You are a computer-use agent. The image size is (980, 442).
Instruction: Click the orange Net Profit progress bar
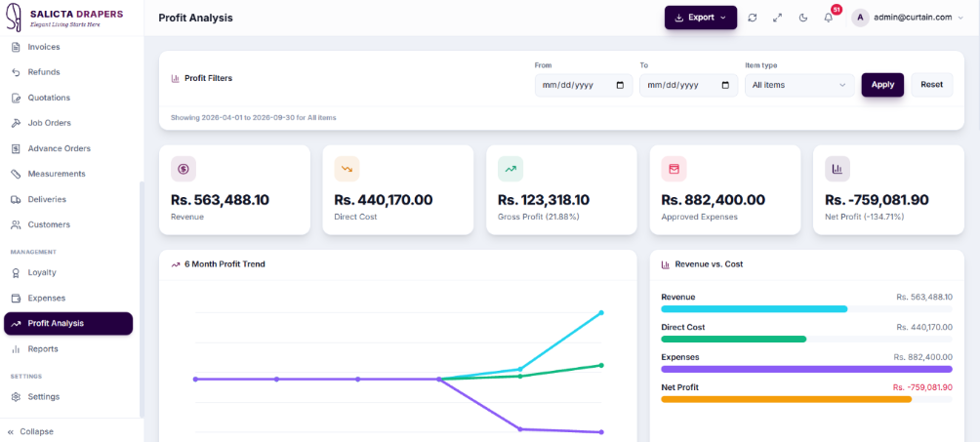point(787,399)
